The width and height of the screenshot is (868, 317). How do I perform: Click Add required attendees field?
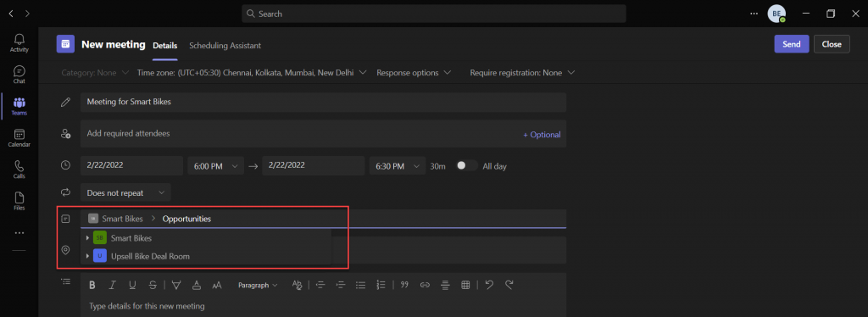323,134
